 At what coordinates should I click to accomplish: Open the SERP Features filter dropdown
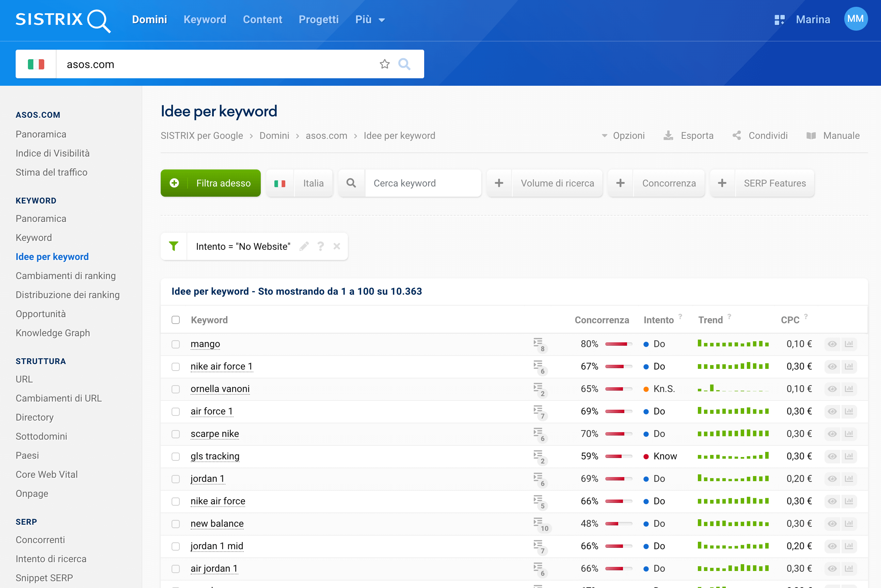click(775, 183)
